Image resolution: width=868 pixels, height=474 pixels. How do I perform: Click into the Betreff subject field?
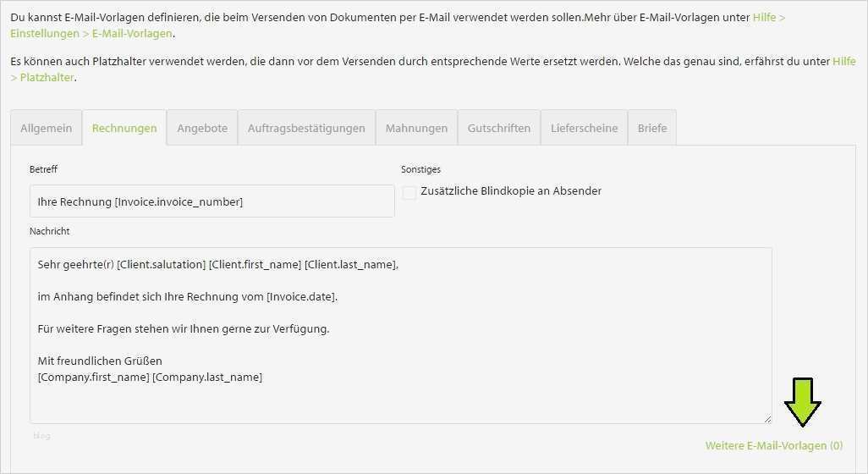[212, 201]
